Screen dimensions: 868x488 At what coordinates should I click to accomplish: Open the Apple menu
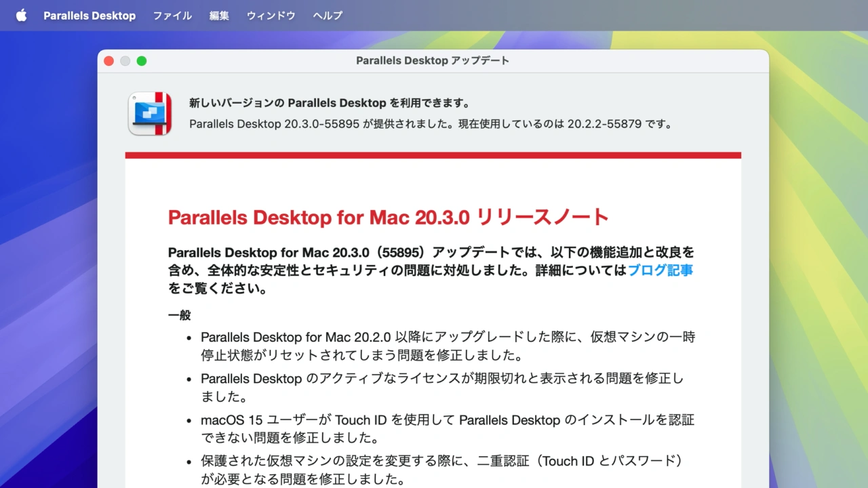coord(21,16)
